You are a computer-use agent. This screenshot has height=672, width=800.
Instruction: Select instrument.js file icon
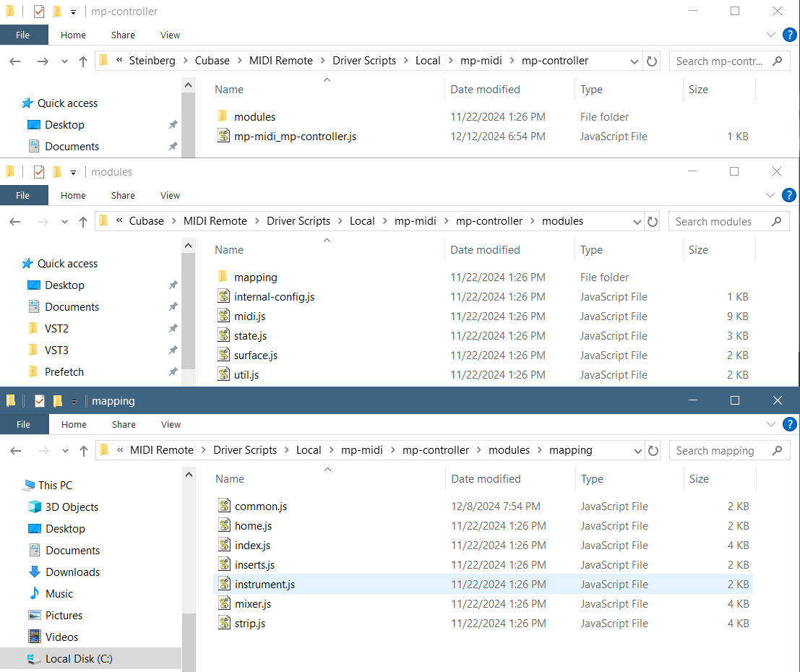(x=225, y=584)
